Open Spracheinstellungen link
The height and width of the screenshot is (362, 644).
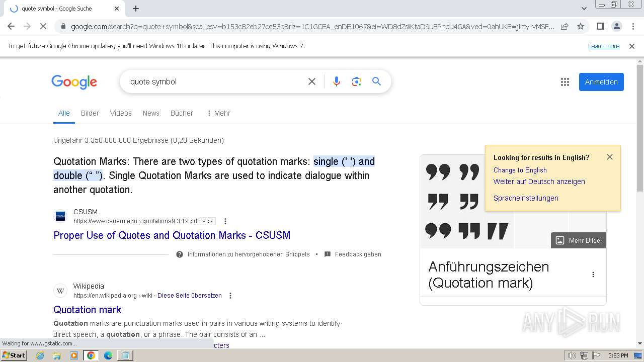coord(526,198)
